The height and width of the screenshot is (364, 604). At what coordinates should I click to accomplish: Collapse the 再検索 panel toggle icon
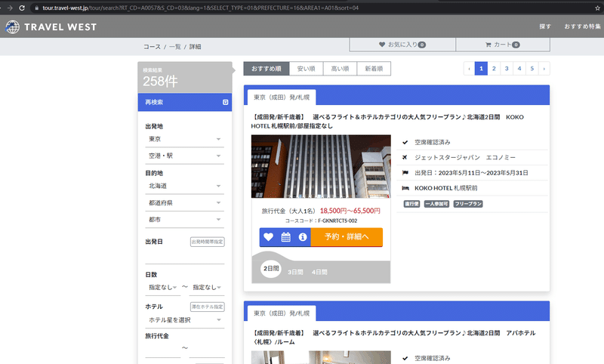225,102
